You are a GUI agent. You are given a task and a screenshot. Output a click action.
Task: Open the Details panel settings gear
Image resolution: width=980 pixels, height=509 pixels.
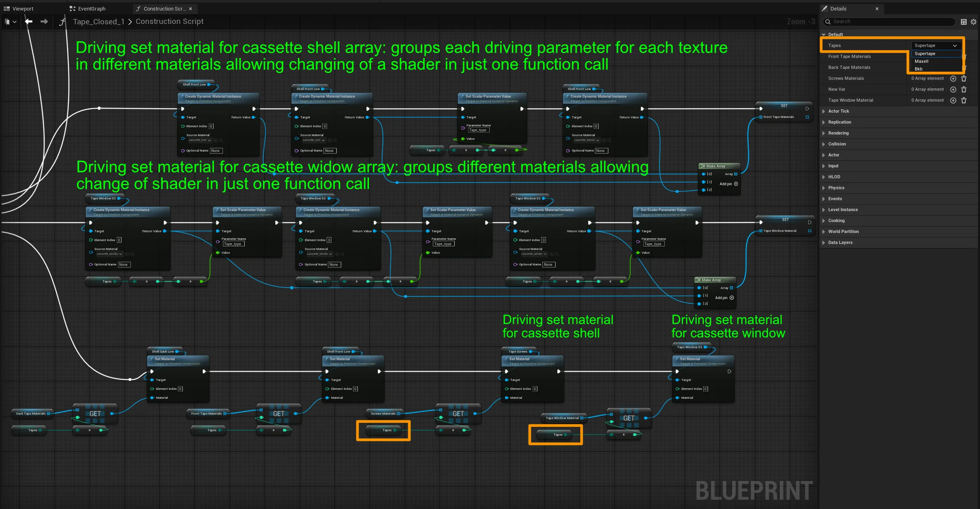pos(974,22)
